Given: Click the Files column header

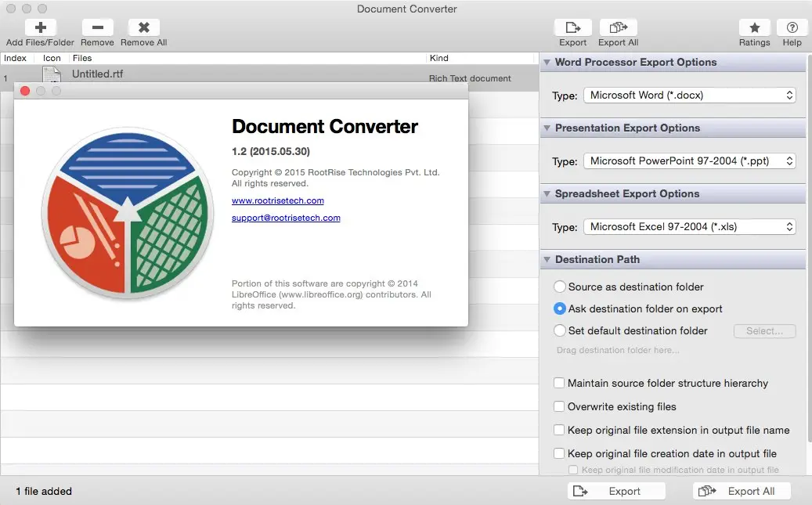Looking at the screenshot, I should pos(247,58).
